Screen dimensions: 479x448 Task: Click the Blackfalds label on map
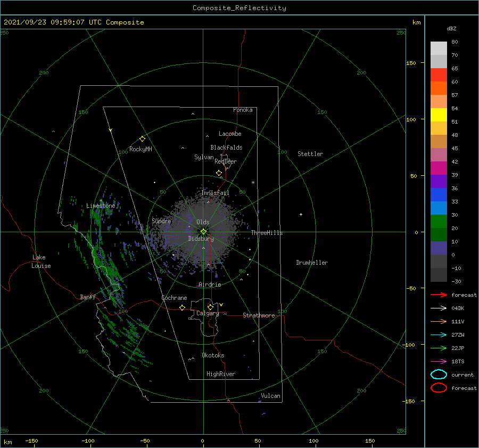click(226, 148)
